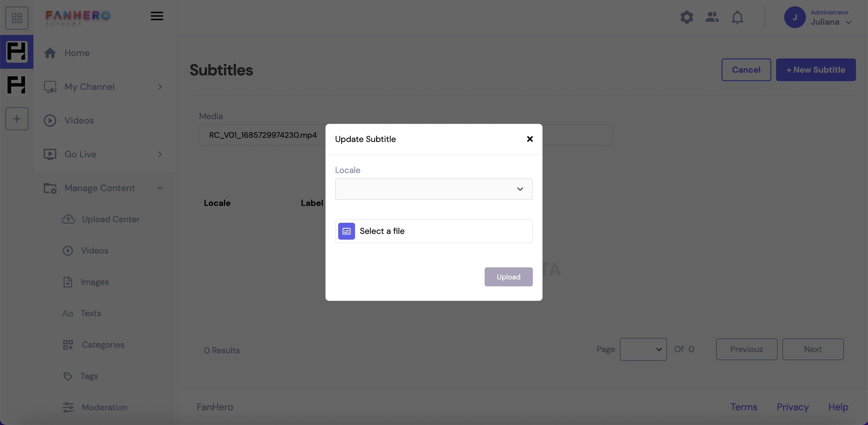Click the Upload Center cloud icon
Screen dimensions: 868x425
click(x=68, y=219)
